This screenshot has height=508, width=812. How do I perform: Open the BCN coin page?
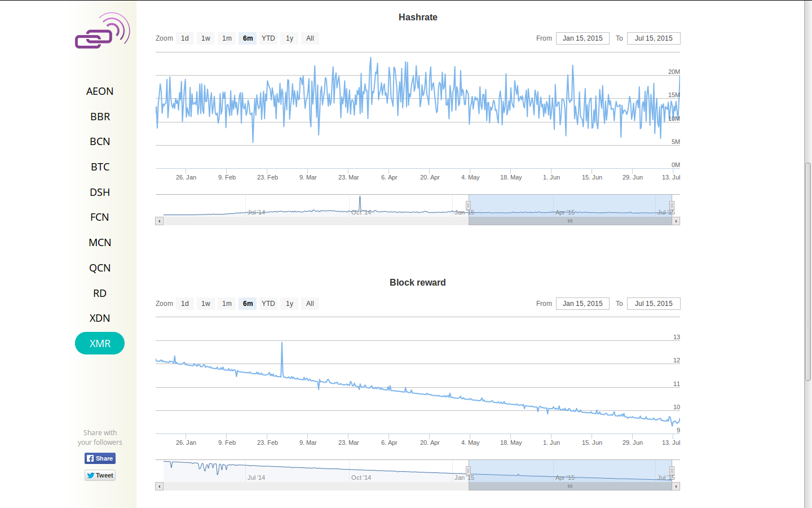[100, 142]
